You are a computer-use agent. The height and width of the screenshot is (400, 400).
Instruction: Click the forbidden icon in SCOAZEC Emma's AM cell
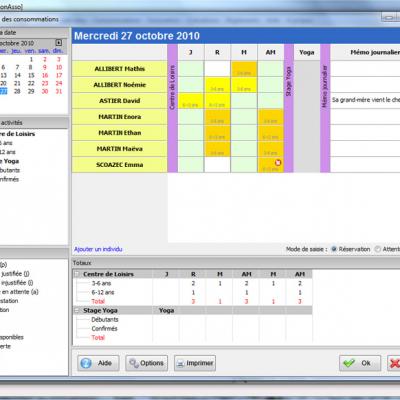click(278, 162)
